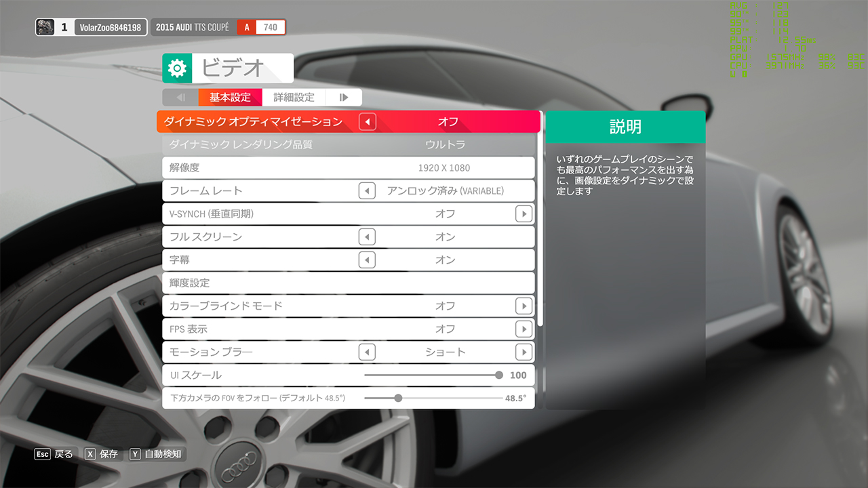
Task: Click the オフ value of V-SYNCH
Action: pyautogui.click(x=446, y=213)
